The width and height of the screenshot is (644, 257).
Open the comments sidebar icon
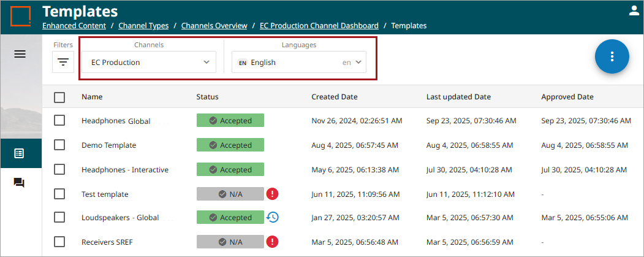(x=20, y=183)
